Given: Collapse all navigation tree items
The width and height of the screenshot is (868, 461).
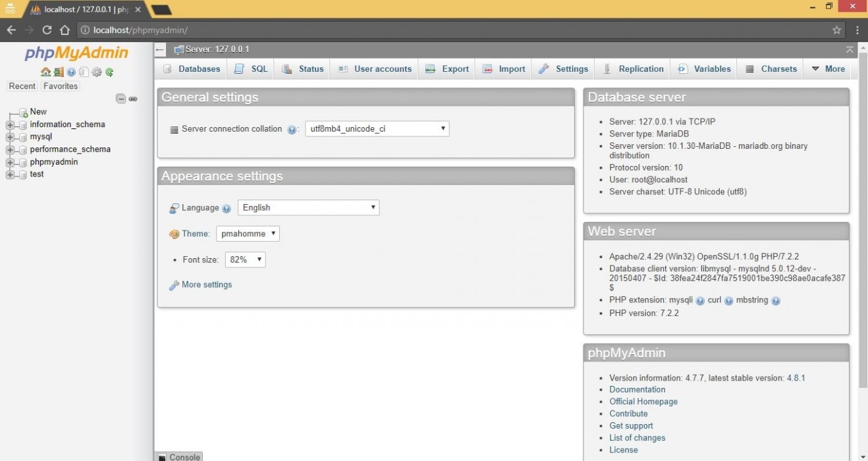Looking at the screenshot, I should coord(121,99).
